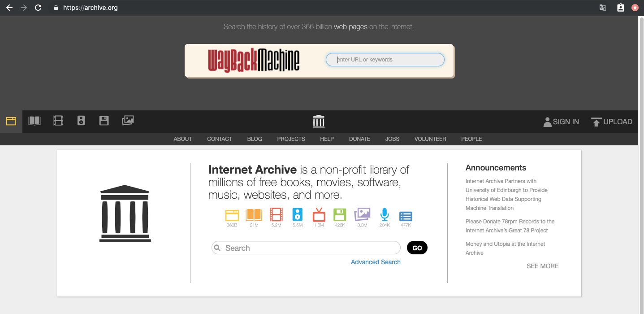This screenshot has height=314, width=644.
Task: Click the blue microphone icon labeled 204K
Action: coord(385,215)
